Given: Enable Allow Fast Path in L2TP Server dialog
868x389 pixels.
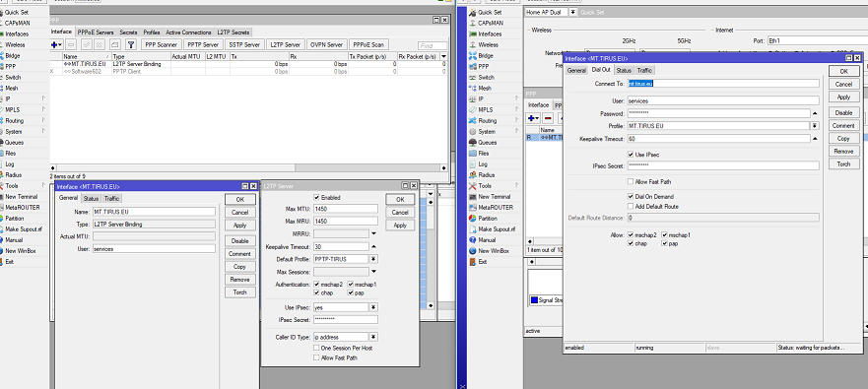Looking at the screenshot, I should (x=316, y=358).
